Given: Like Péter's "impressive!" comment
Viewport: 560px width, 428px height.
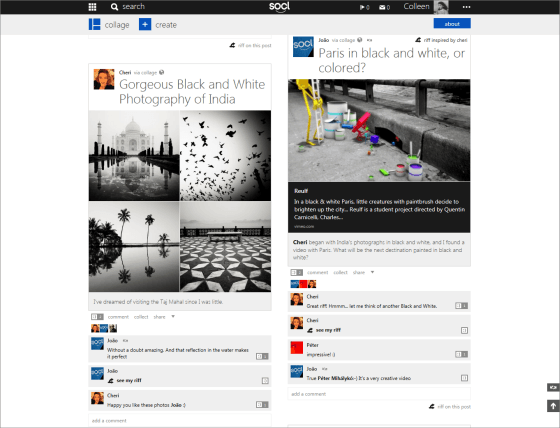Looking at the screenshot, I should tap(461, 354).
